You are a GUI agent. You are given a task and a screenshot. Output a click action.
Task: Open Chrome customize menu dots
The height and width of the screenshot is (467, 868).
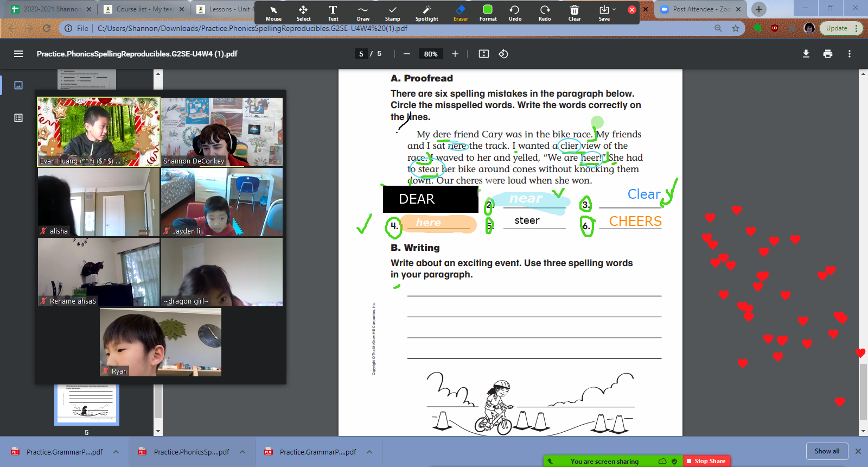pos(856,28)
